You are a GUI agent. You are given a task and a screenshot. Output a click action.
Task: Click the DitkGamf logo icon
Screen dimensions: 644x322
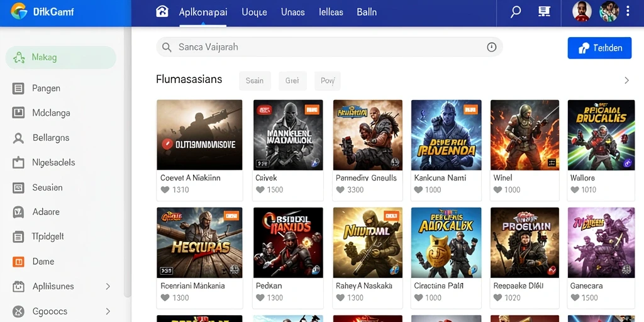point(19,11)
